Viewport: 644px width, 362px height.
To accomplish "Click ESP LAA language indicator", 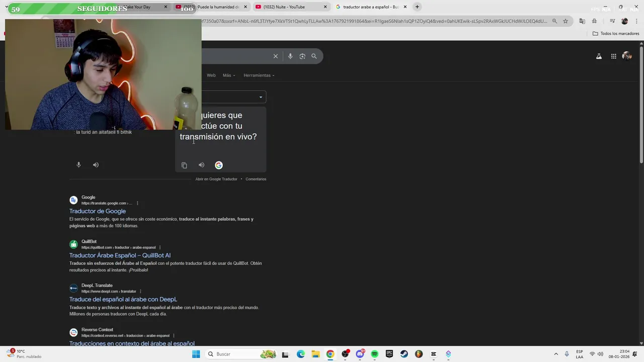I will (580, 354).
